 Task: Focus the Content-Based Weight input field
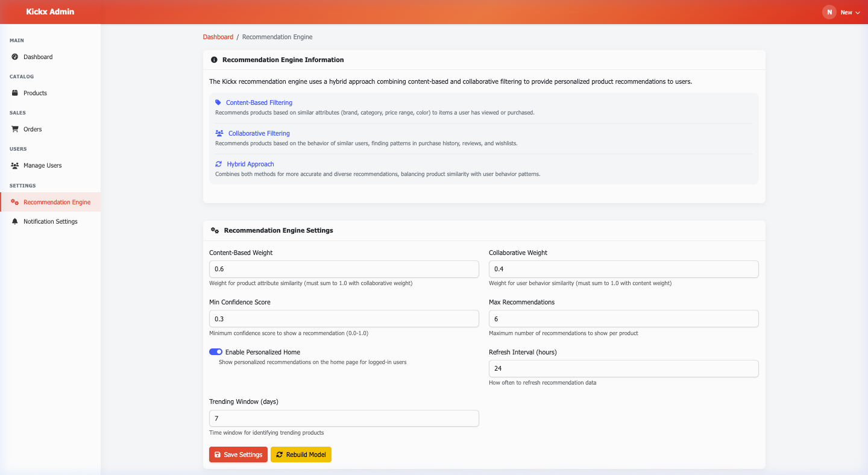tap(344, 269)
